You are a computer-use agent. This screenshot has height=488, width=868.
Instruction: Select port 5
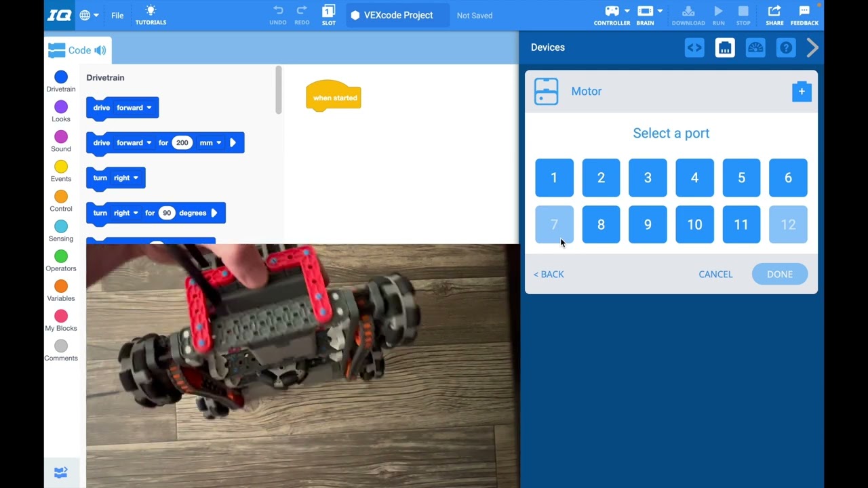[x=741, y=178]
